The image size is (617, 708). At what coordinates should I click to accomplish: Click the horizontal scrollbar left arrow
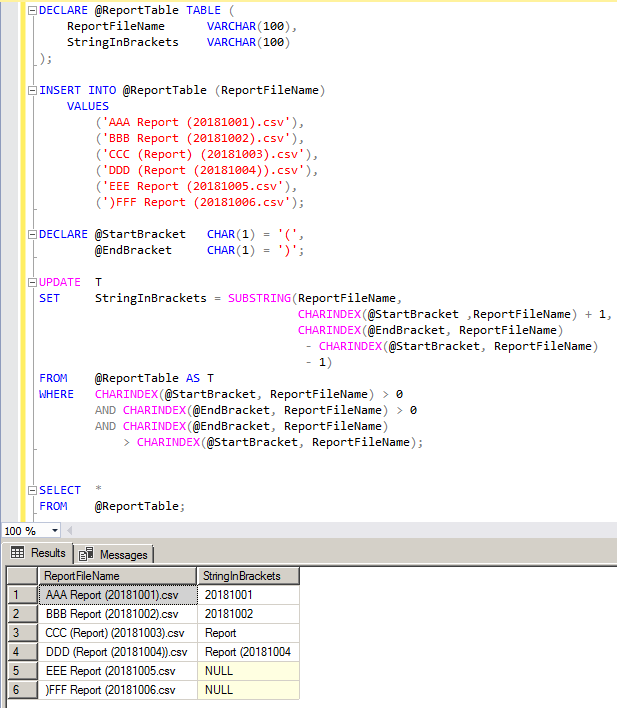(70, 531)
